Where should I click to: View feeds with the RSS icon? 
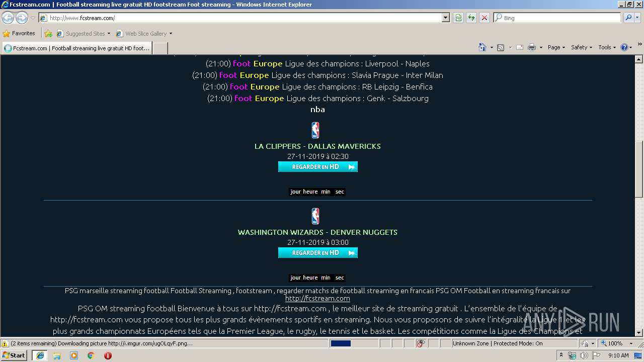click(x=501, y=47)
